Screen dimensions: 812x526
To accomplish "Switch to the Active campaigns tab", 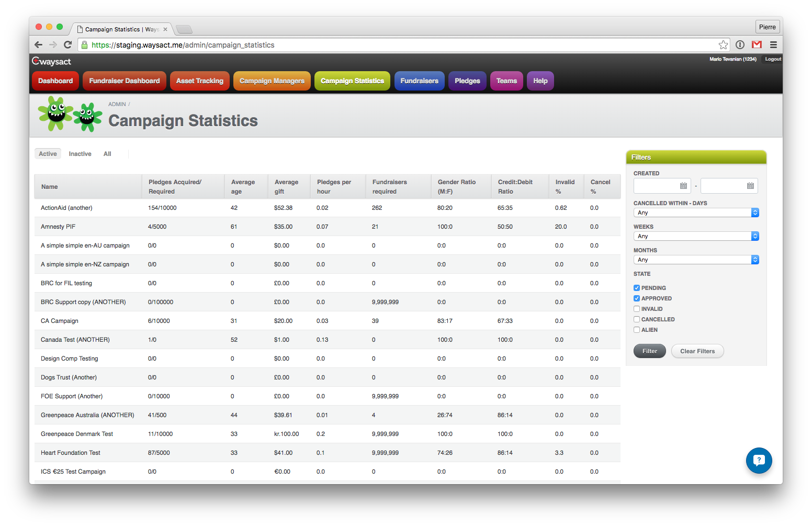I will click(48, 154).
